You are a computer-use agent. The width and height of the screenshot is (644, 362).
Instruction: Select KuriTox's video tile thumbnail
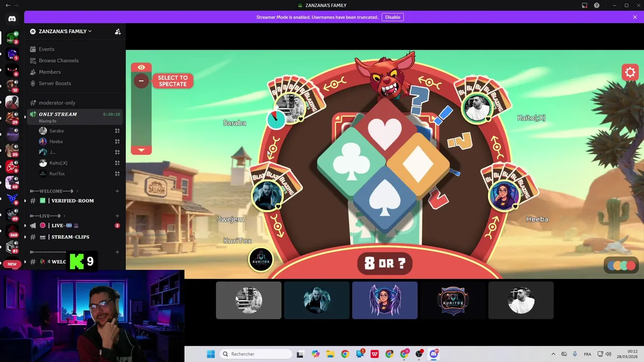(x=453, y=300)
